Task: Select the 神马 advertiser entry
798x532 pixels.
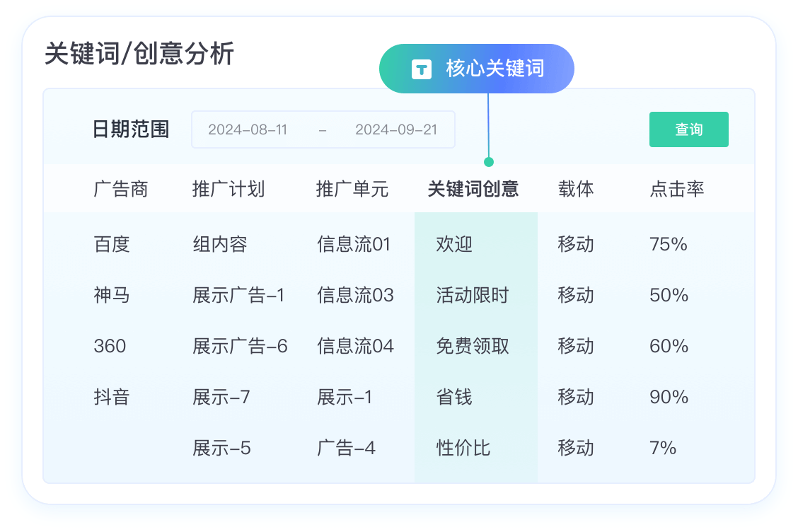Action: point(112,295)
